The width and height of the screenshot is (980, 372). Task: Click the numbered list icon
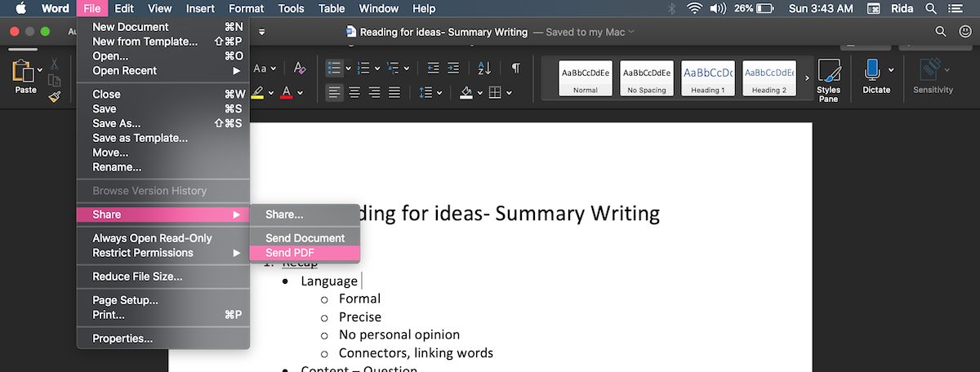coord(363,69)
